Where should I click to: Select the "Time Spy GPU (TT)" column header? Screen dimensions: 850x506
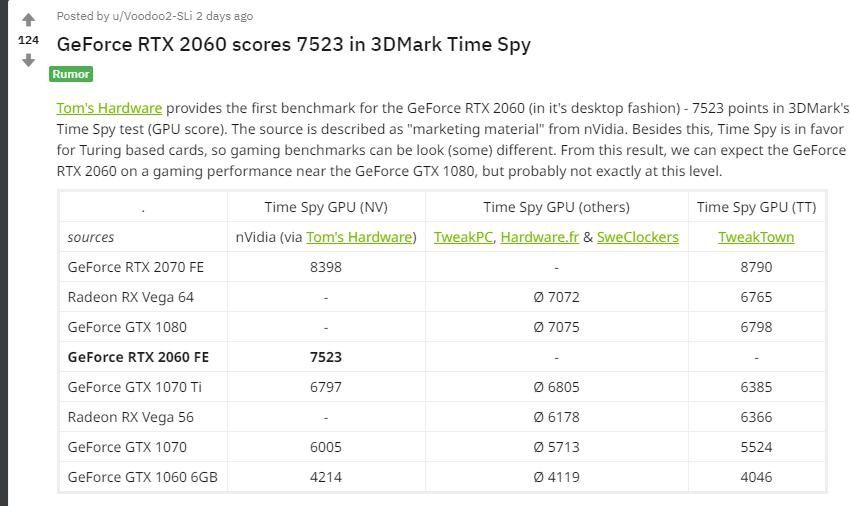(756, 207)
